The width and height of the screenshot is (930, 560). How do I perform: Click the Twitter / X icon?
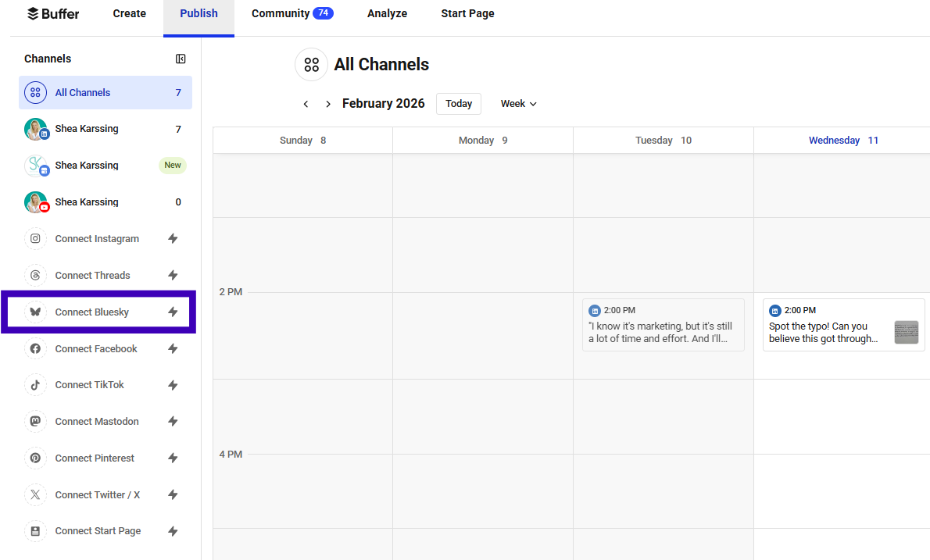(35, 494)
